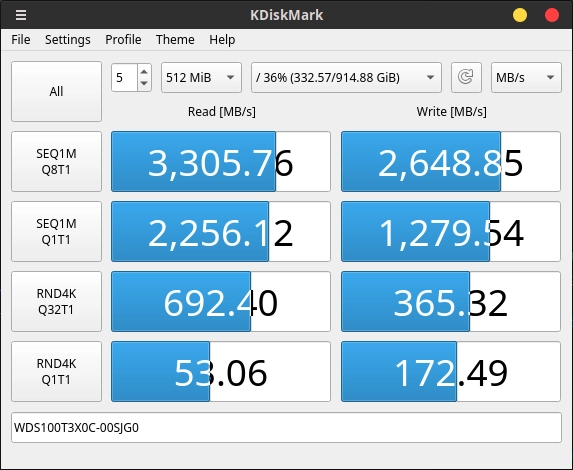Click the yellow minimize window button

point(520,15)
